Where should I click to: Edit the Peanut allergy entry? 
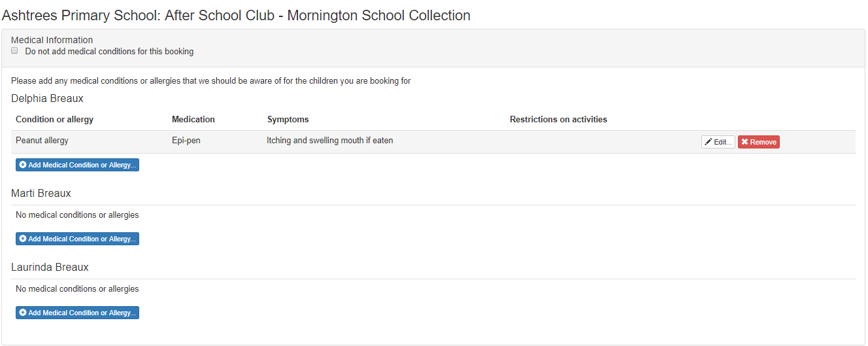click(718, 142)
